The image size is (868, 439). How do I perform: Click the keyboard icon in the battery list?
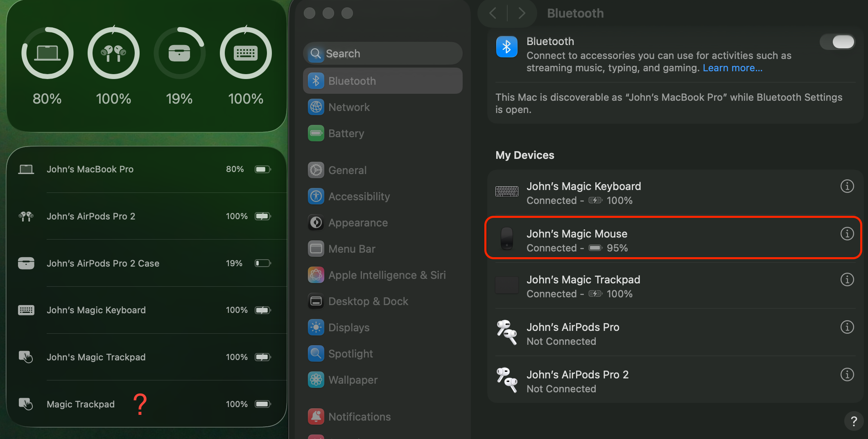point(26,310)
